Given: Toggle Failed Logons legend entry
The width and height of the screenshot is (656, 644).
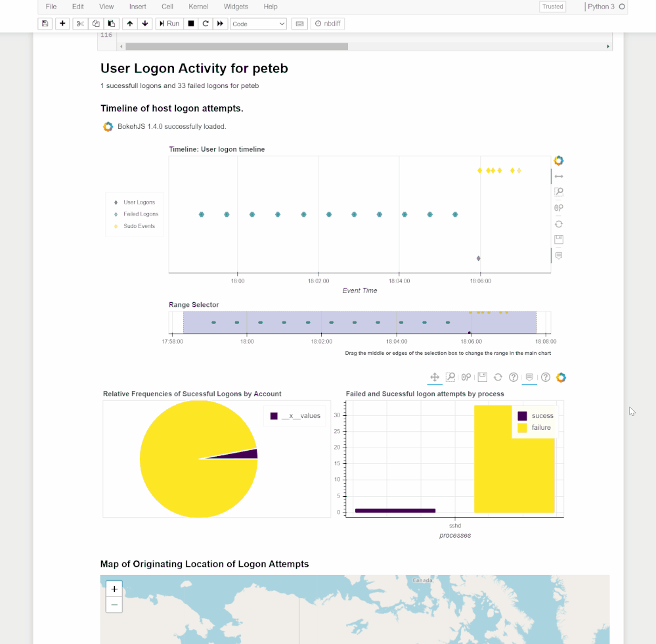Looking at the screenshot, I should point(137,214).
